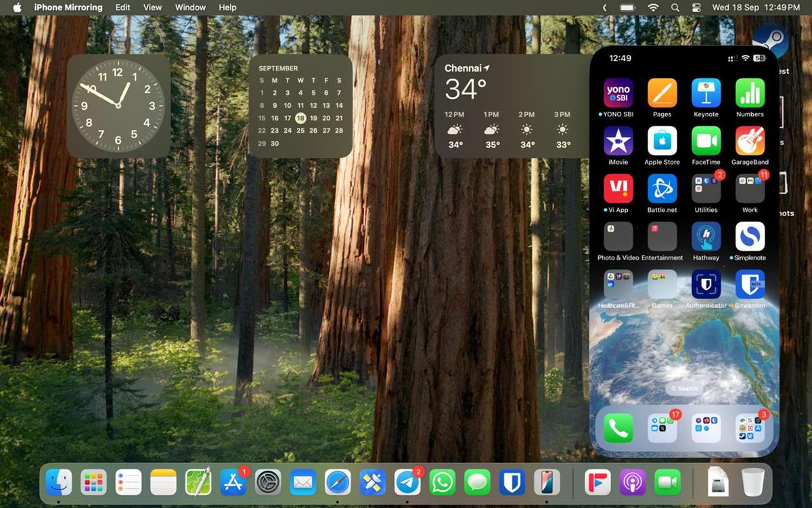The height and width of the screenshot is (508, 812).
Task: Open the YONO SBI app
Action: [x=618, y=93]
